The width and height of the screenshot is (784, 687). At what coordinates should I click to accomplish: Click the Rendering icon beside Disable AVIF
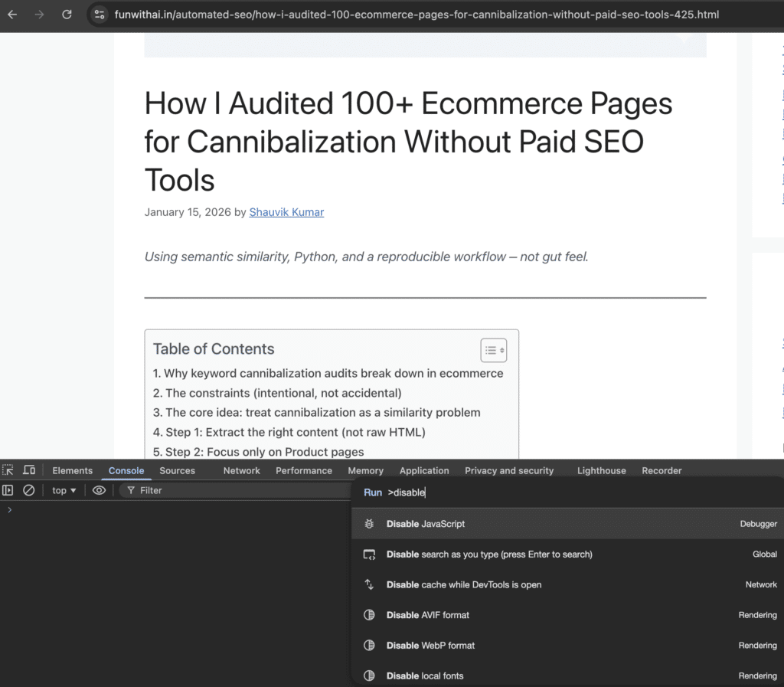pos(369,615)
